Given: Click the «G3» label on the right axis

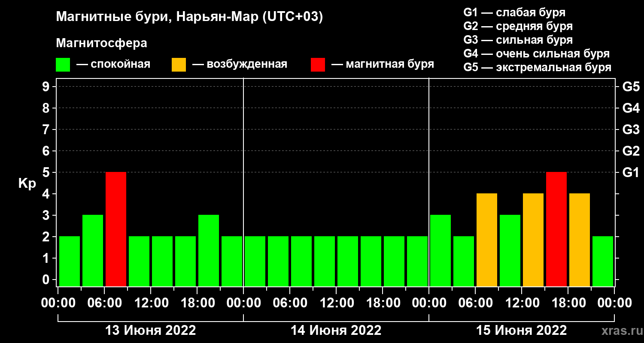Looking at the screenshot, I should 631,129.
